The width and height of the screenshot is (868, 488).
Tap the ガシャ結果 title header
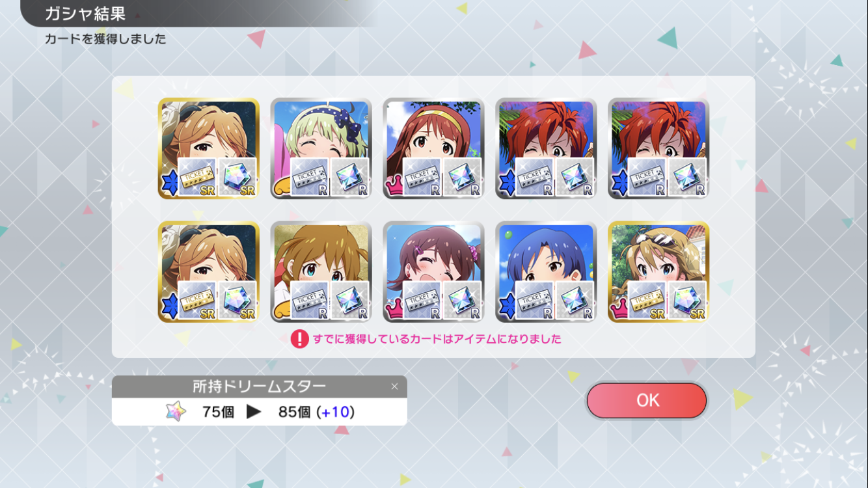click(85, 13)
